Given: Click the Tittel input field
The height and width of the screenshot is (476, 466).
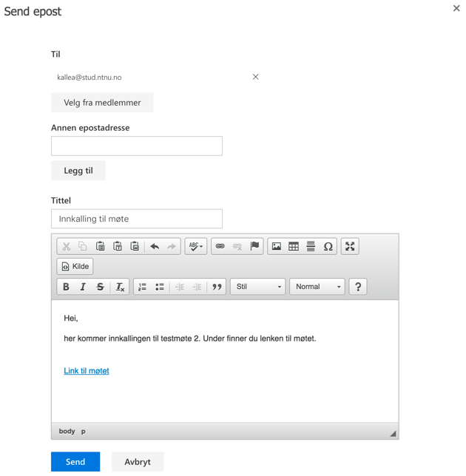Looking at the screenshot, I should pyautogui.click(x=137, y=219).
